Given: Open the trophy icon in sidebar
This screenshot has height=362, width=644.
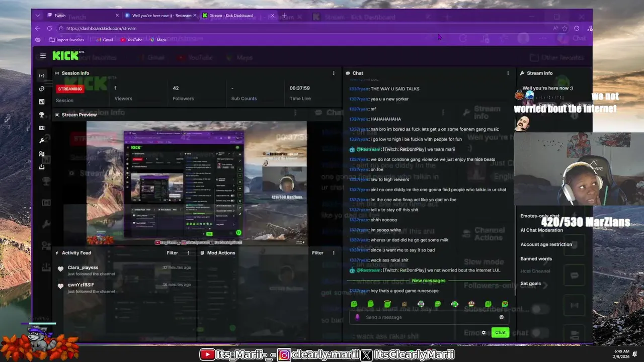Looking at the screenshot, I should click(x=42, y=115).
